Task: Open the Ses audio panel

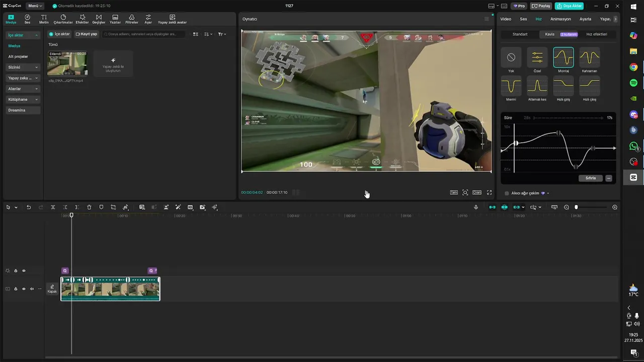Action: click(27, 19)
